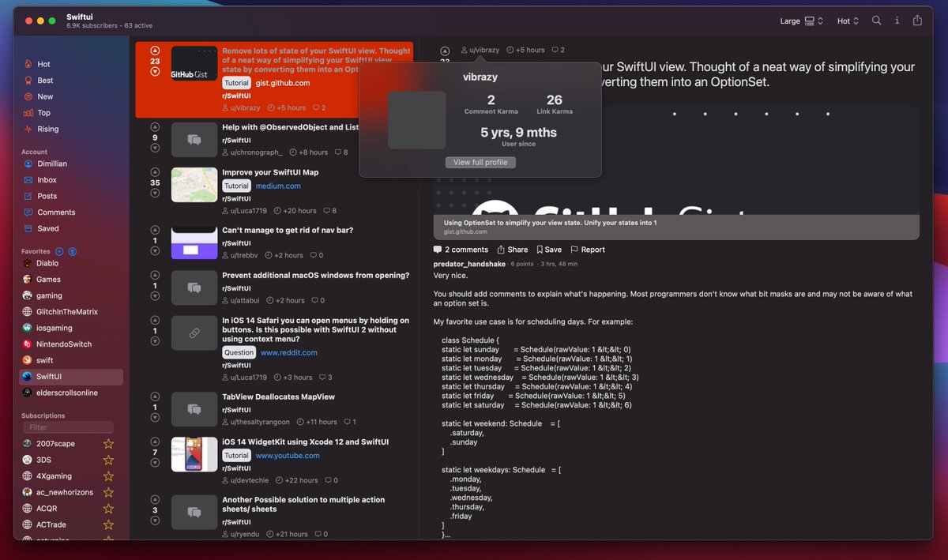Toggle the favorite star for 3DS
This screenshot has width=948, height=560.
pyautogui.click(x=109, y=460)
